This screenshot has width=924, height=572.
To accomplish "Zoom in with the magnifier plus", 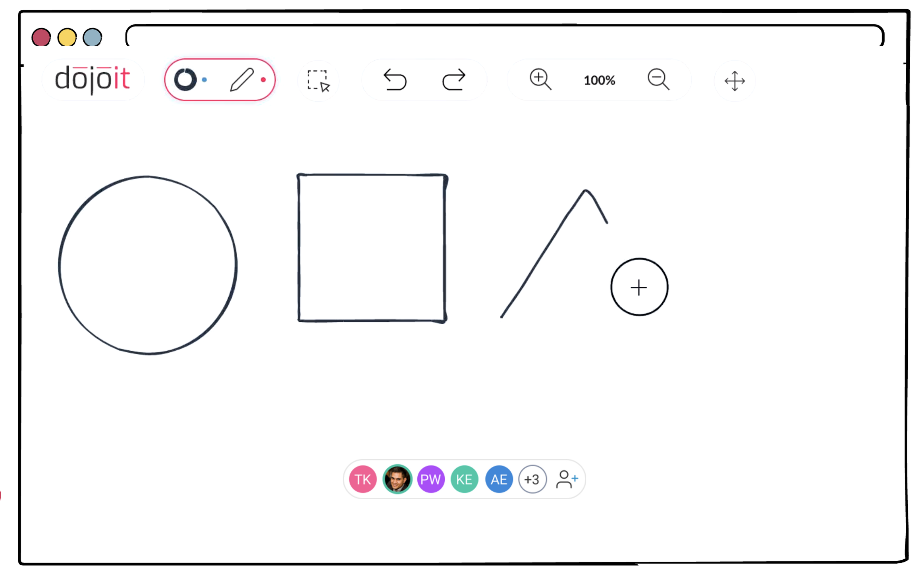I will pos(540,79).
